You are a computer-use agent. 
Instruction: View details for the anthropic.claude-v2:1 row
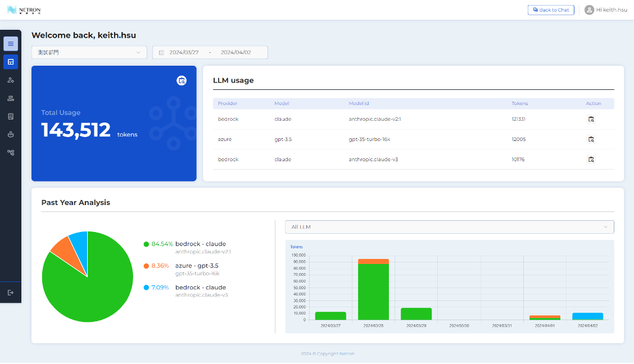click(x=591, y=119)
